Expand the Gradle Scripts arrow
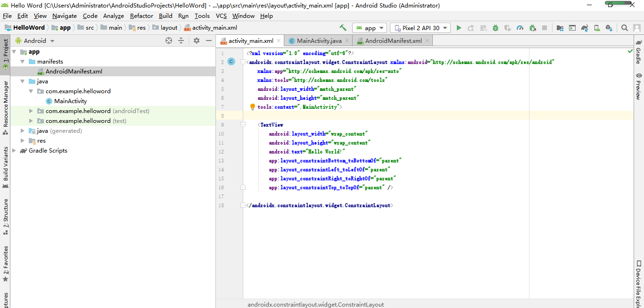Viewport: 644px width, 308px height. 14,151
